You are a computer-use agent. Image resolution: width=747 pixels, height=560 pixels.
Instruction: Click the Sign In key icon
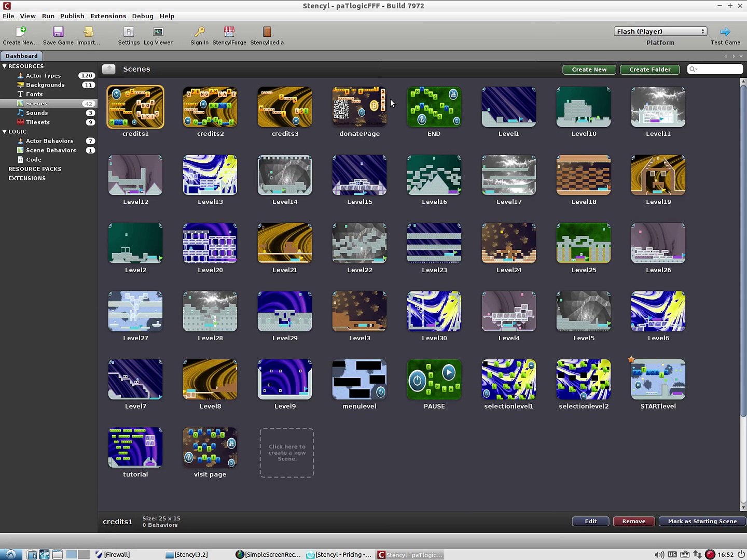tap(199, 32)
